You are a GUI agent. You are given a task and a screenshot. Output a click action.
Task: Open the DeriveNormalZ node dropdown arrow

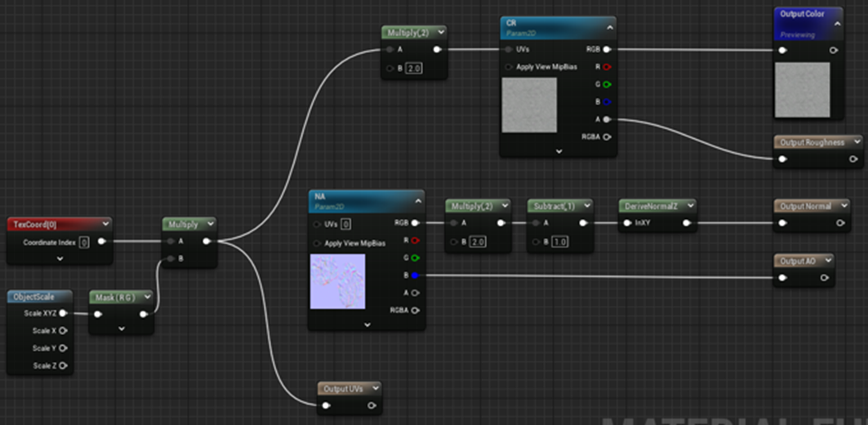(690, 206)
